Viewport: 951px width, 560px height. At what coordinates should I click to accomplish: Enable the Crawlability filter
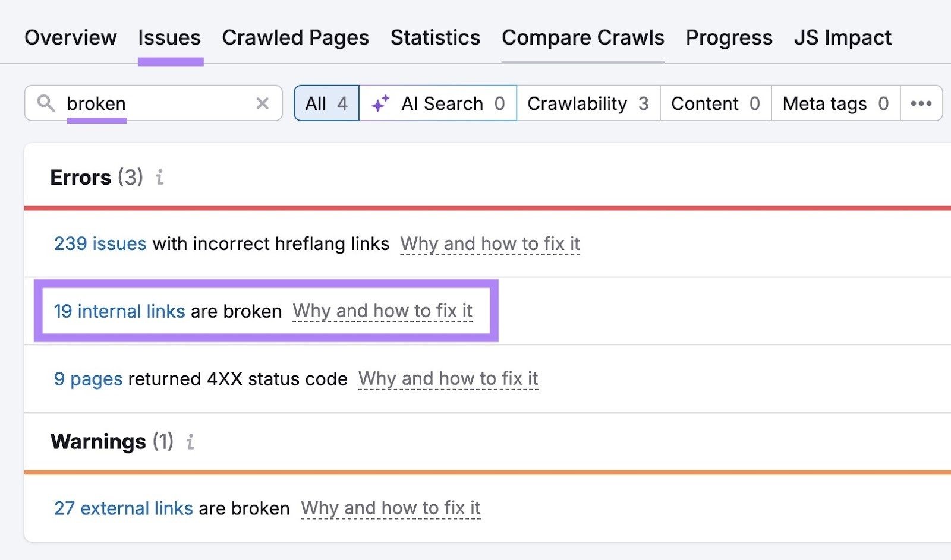(x=587, y=103)
